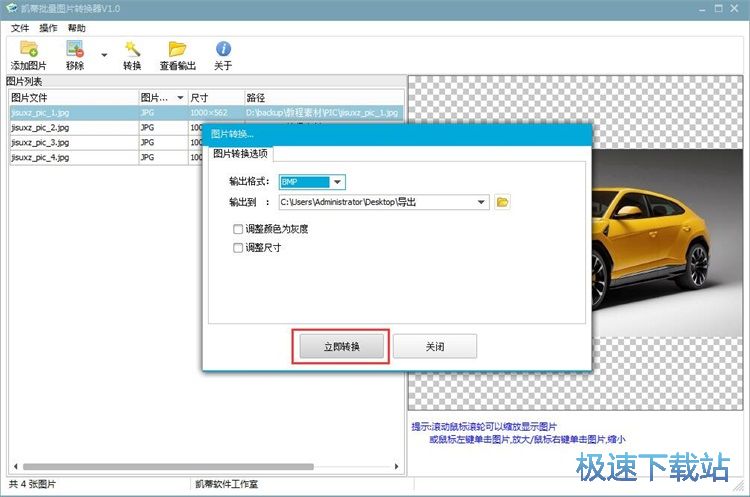Viewport: 750px width, 497px height.
Task: Click the 移除 toolbar icon
Action: pyautogui.click(x=75, y=55)
